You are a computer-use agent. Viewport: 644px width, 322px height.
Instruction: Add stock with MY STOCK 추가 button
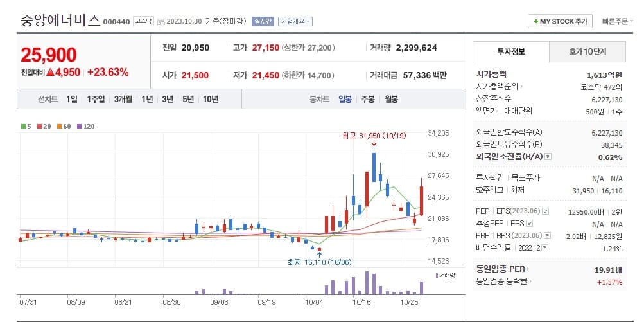tap(560, 21)
